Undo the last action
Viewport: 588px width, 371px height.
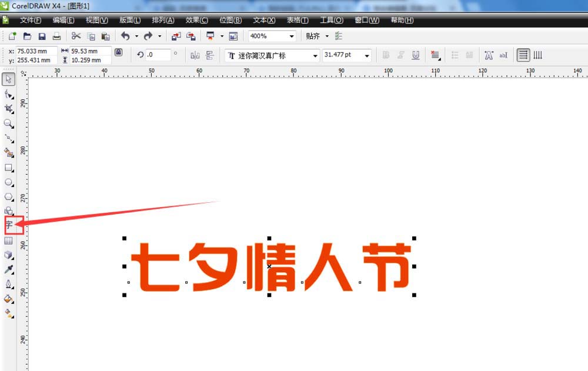point(125,36)
